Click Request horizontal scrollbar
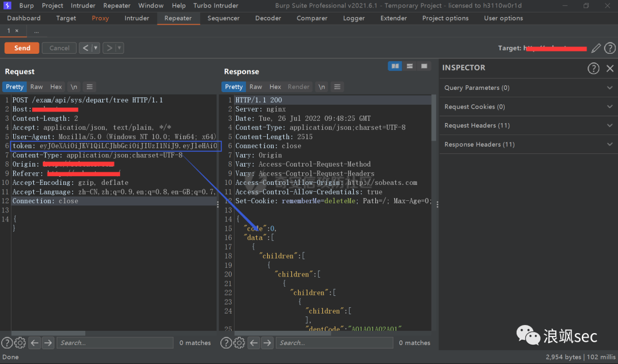This screenshot has height=364, width=618. pyautogui.click(x=48, y=333)
